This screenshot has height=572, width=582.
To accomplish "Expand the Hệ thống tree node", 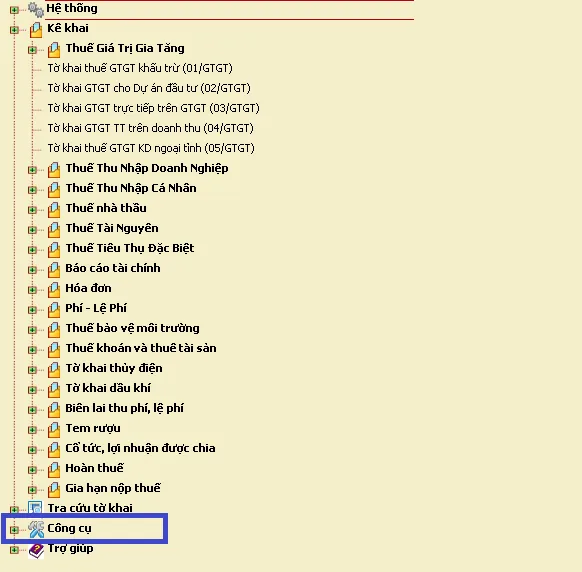I will [14, 10].
